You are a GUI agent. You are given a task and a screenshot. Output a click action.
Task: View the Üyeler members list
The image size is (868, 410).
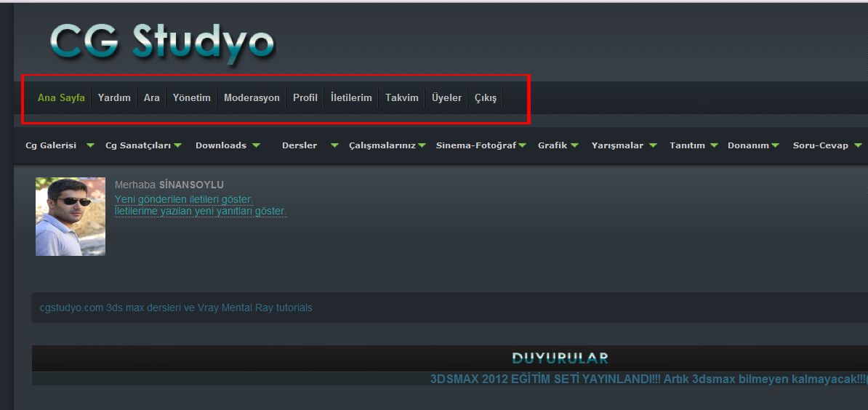point(447,98)
